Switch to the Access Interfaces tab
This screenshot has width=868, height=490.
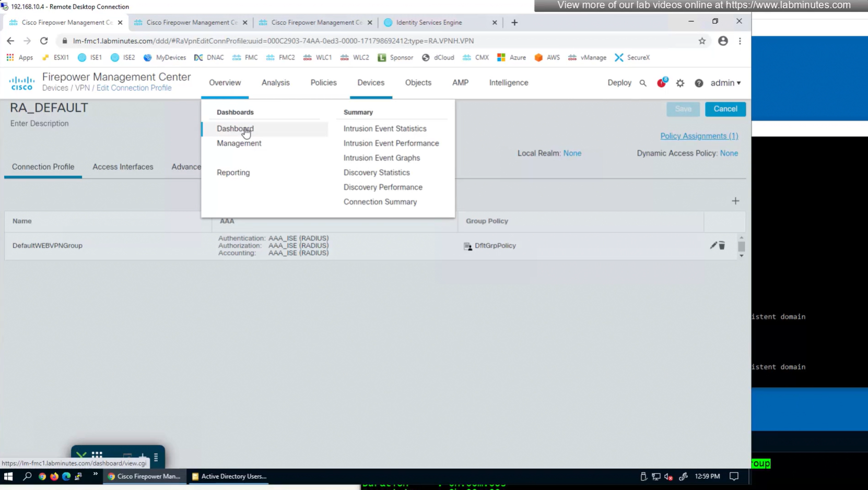(x=123, y=167)
